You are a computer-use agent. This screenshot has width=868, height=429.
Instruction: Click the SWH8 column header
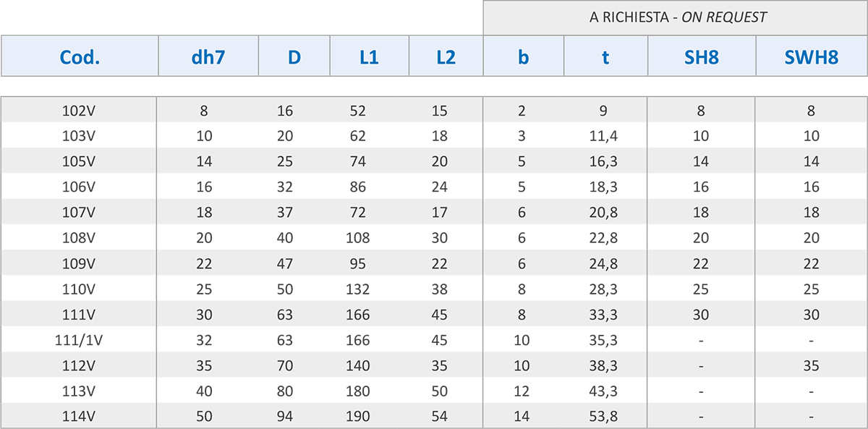(x=812, y=56)
